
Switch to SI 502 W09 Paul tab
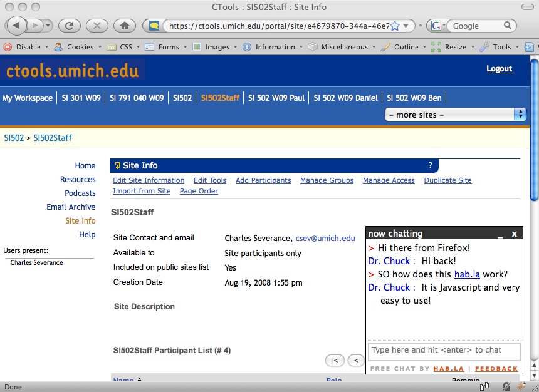(x=276, y=98)
